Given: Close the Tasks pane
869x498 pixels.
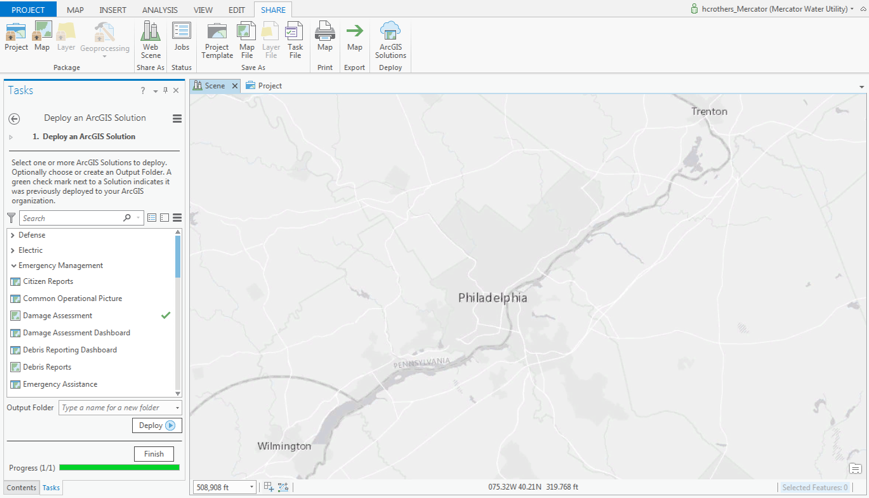Looking at the screenshot, I should [176, 90].
